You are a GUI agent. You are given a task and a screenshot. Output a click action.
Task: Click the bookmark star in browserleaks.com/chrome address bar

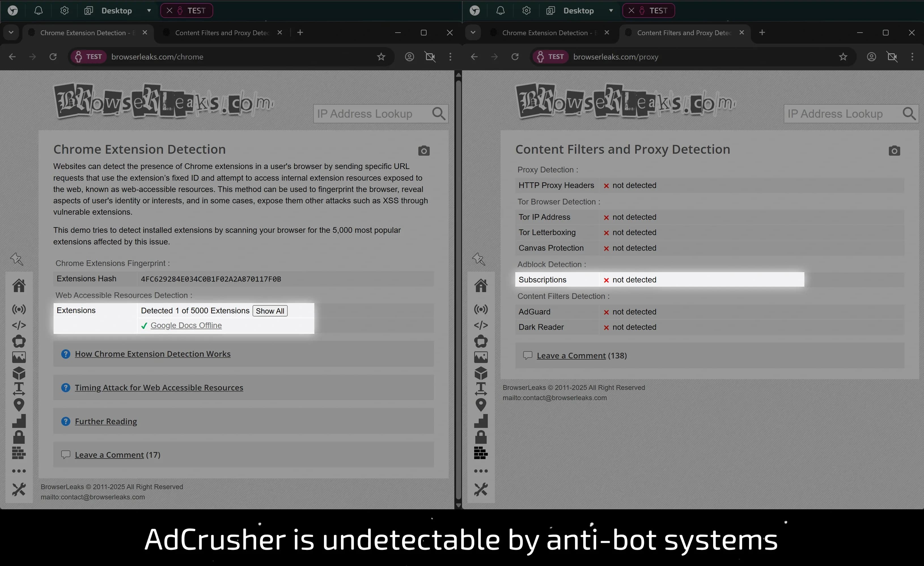(x=381, y=57)
